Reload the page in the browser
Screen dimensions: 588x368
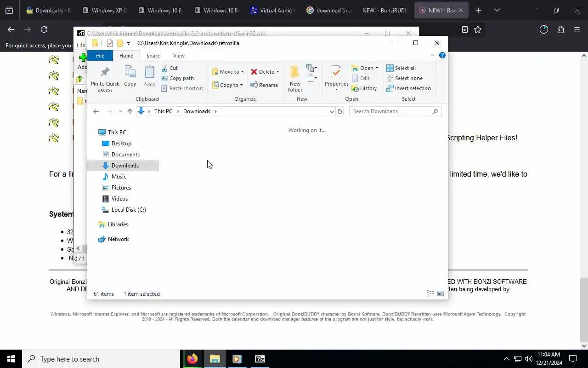(44, 29)
